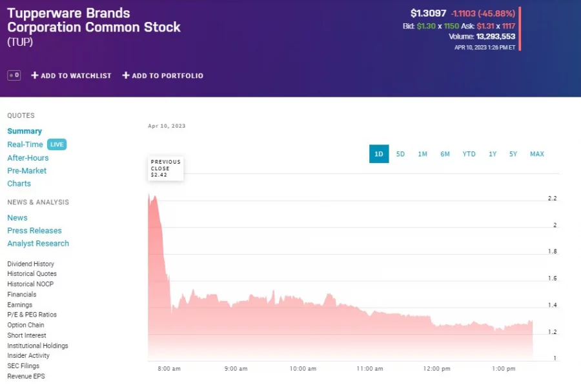Switch to the MAX chart timeframe
This screenshot has height=392, width=581.
537,154
